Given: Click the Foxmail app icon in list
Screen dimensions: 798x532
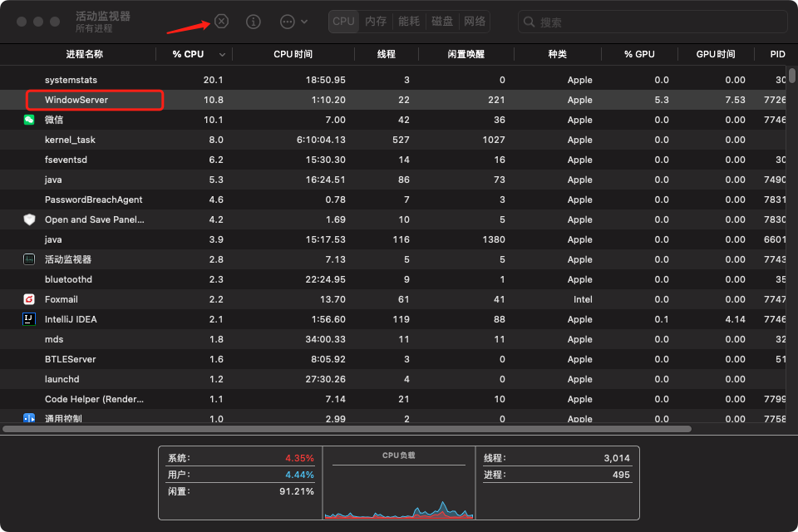Looking at the screenshot, I should [29, 299].
